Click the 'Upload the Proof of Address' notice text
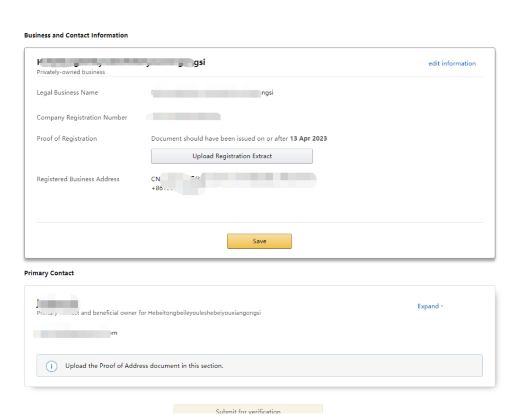The height and width of the screenshot is (415, 532). (x=144, y=366)
